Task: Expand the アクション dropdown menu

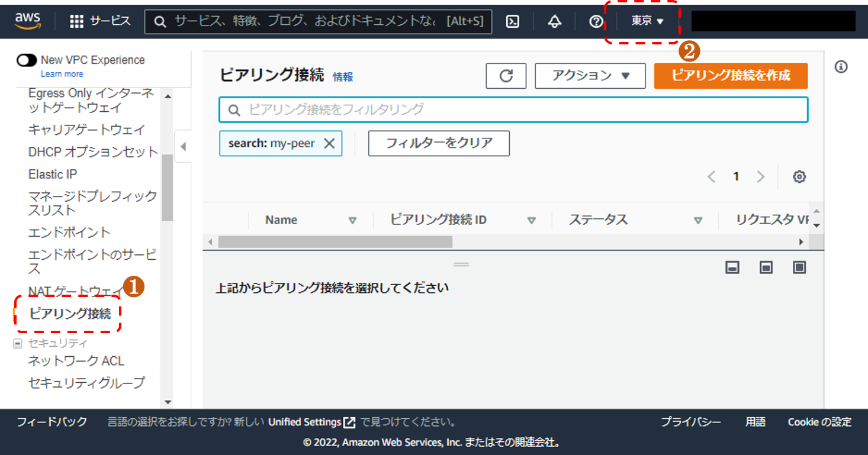Action: pyautogui.click(x=590, y=76)
